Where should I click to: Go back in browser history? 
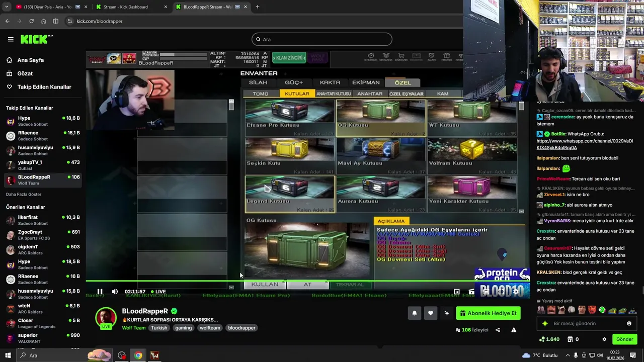pos(7,21)
